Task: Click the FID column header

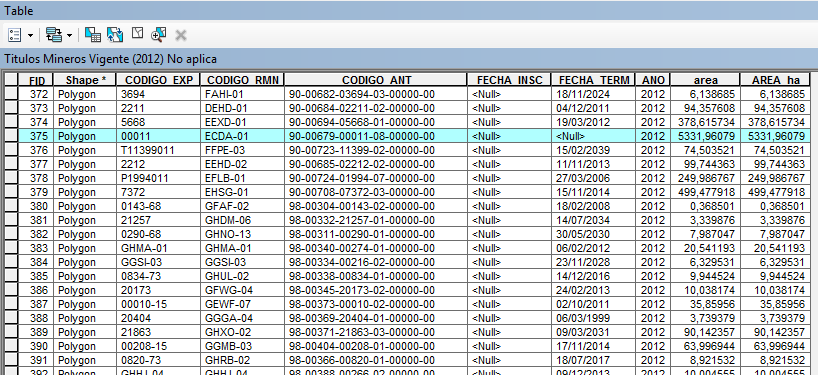Action: 37,80
